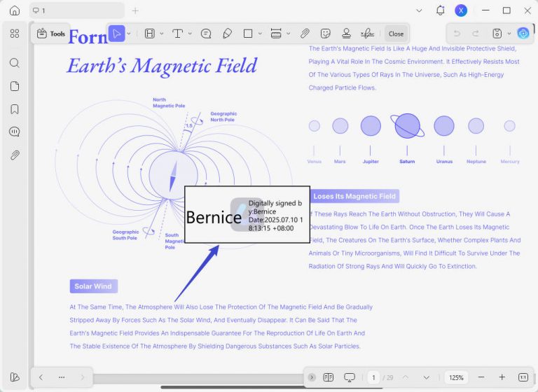The width and height of the screenshot is (538, 392).
Task: Expand the text tool dropdown arrow
Action: [x=190, y=34]
